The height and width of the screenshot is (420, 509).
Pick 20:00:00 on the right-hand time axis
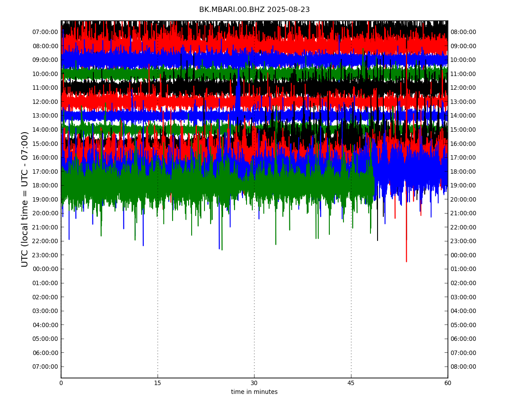(x=463, y=199)
